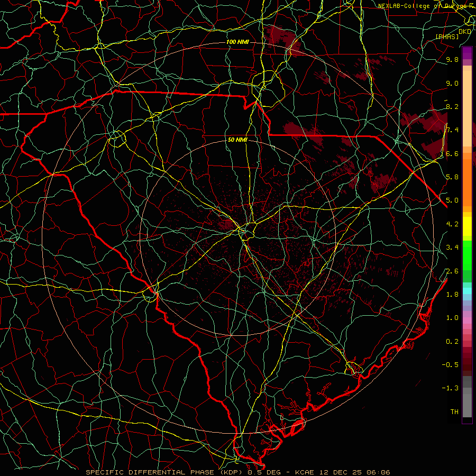
Task: Click the 5.0 value on the color scale
Action: (x=452, y=200)
